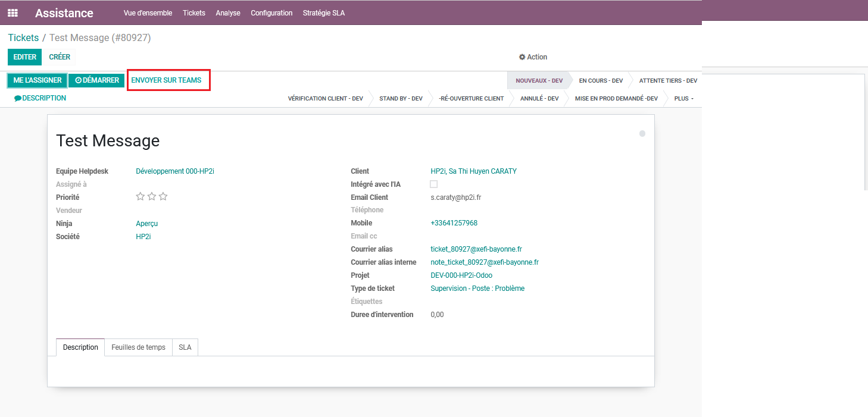Click the Assistance app title

(x=64, y=13)
